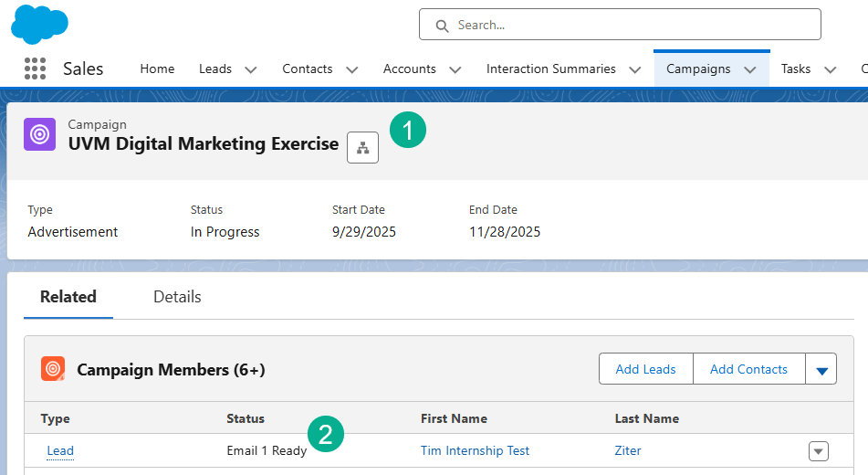Click the Campaign Members orange icon
Screen dimensions: 868x475
(53, 369)
